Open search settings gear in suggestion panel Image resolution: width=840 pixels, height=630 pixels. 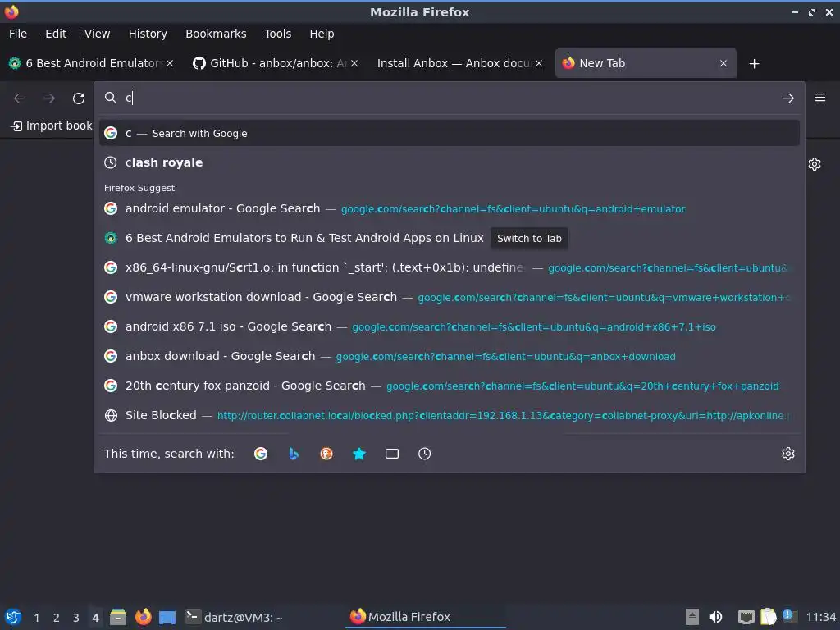click(788, 454)
